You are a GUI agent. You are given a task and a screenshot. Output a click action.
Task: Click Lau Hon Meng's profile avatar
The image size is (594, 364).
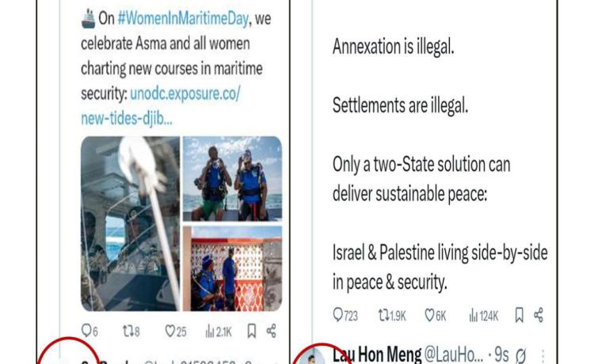tap(312, 356)
